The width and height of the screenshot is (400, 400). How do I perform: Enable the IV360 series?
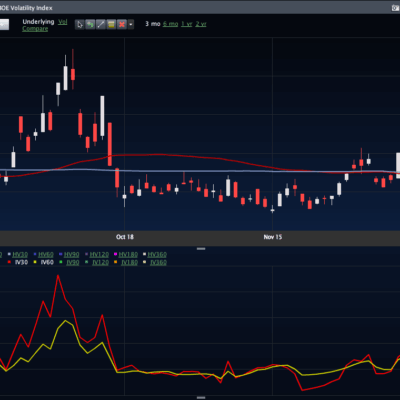click(158, 263)
